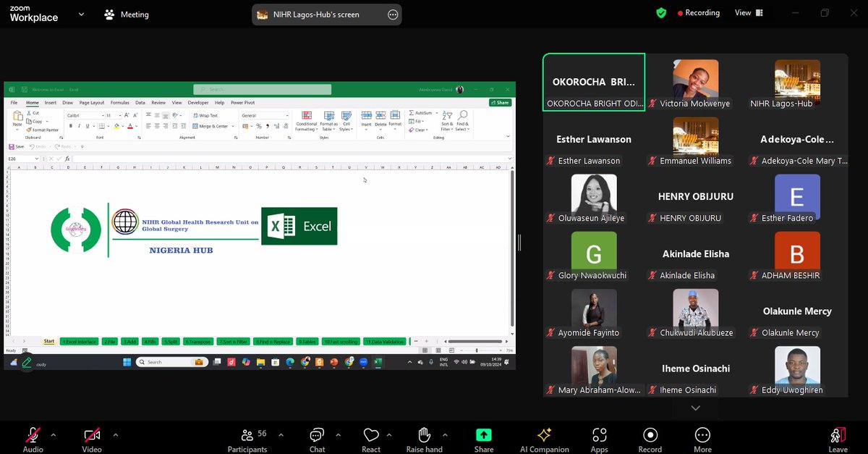Click the Recording indicator in Zoom header
Viewport: 868px width, 454px height.
698,13
